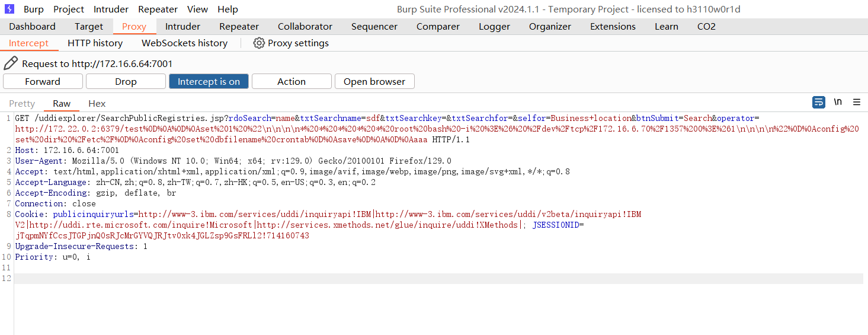Open the Learn tab

[x=667, y=27]
